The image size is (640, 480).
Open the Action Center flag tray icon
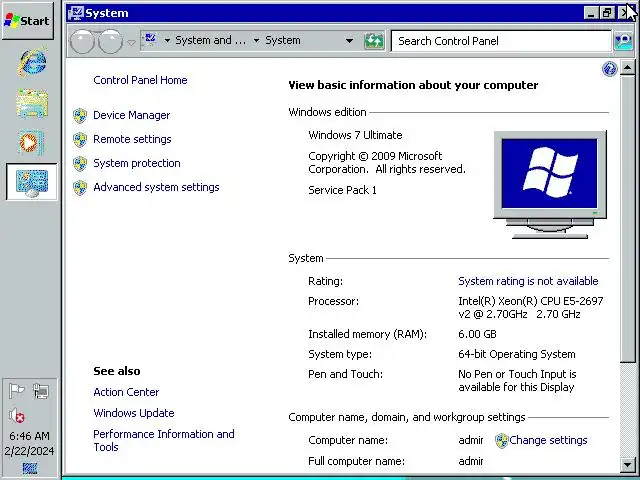point(17,391)
